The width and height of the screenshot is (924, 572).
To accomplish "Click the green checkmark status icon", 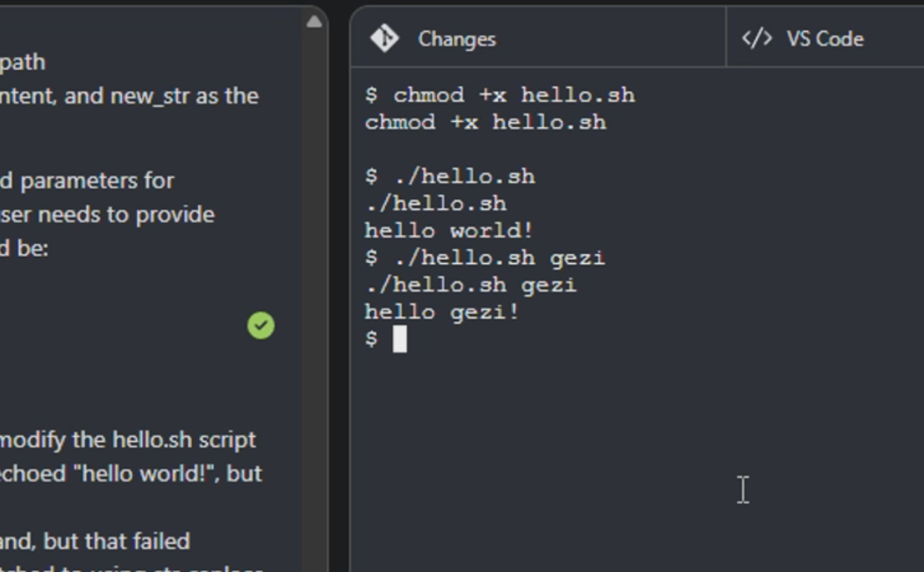I will coord(261,325).
